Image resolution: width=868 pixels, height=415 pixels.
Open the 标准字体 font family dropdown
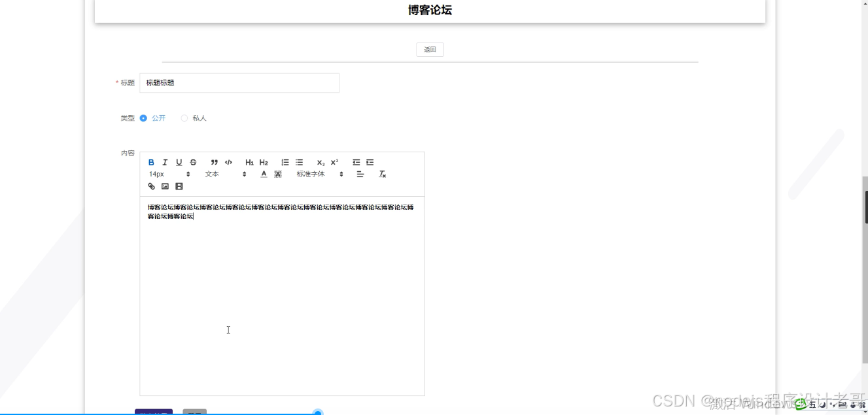(x=320, y=174)
